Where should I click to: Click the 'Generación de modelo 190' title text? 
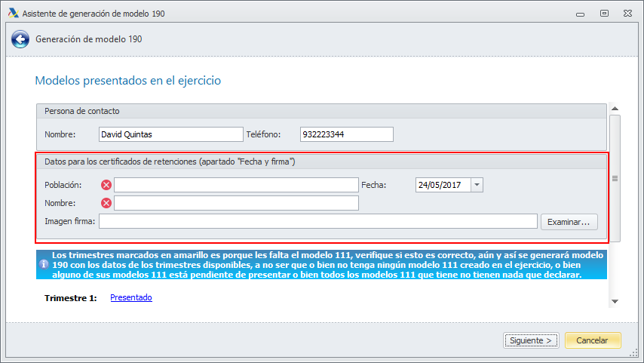pos(89,39)
